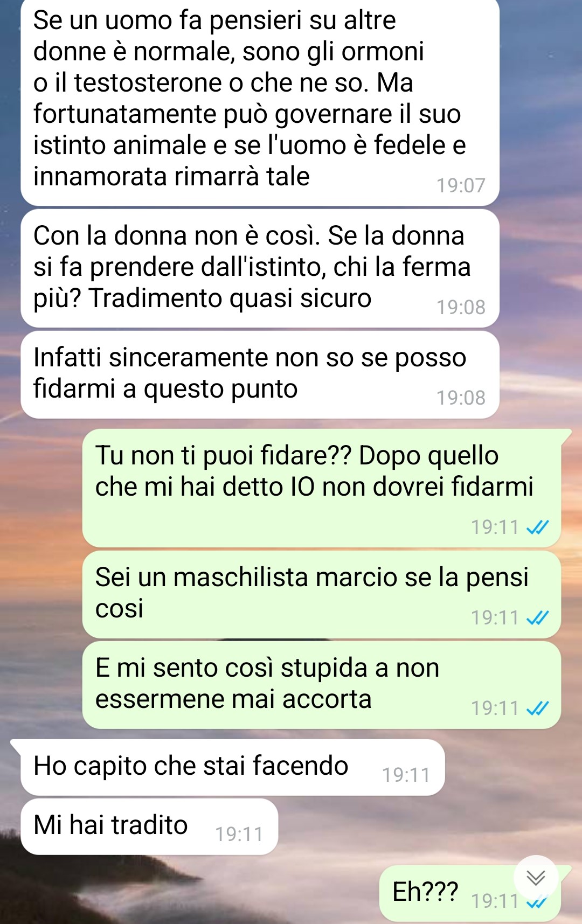Tap the scroll-to-bottom double chevron button
This screenshot has height=924, width=582.
pos(536,878)
